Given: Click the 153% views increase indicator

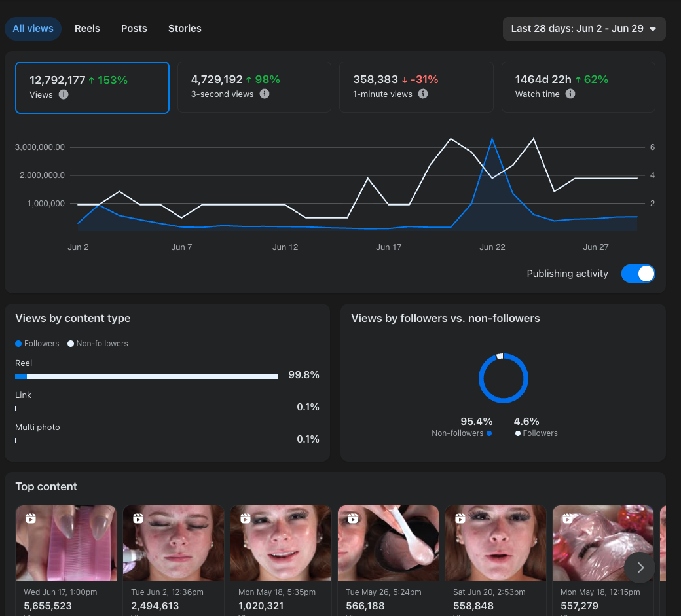Looking at the screenshot, I should click(x=108, y=81).
